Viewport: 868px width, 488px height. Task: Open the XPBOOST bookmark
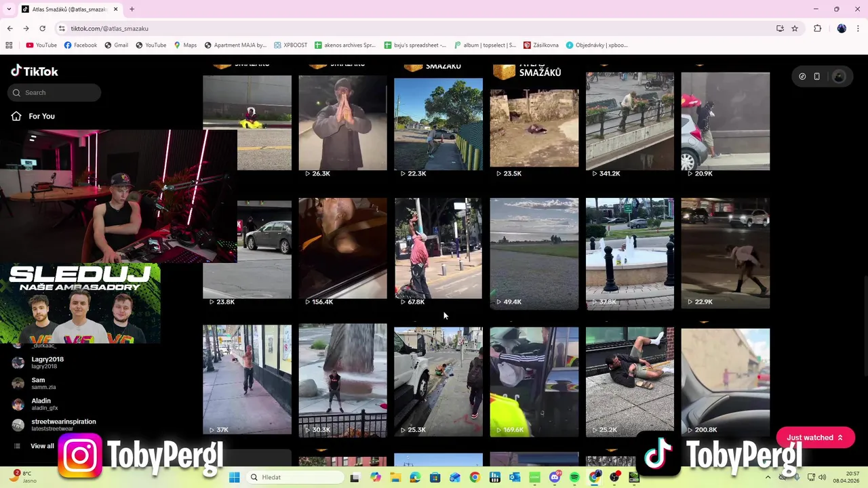(290, 45)
